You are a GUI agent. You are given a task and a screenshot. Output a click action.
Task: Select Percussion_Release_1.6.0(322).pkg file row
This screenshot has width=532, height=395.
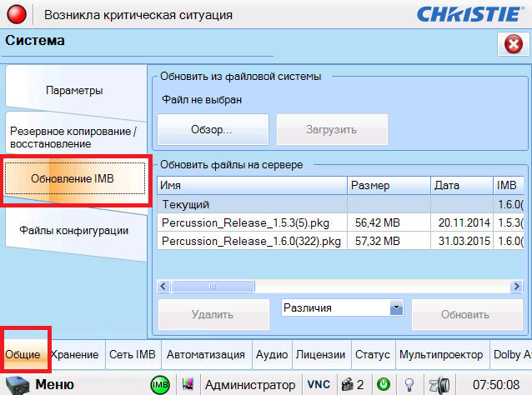pyautogui.click(x=341, y=241)
